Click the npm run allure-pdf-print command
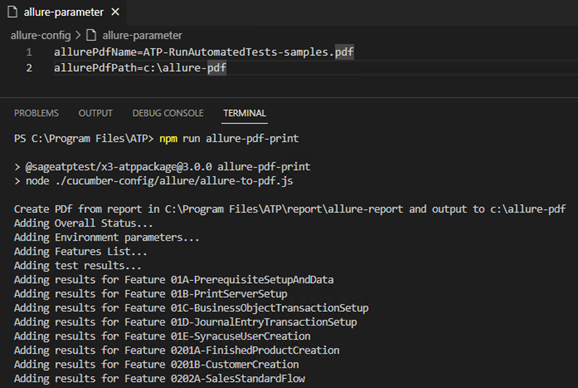 click(x=229, y=139)
